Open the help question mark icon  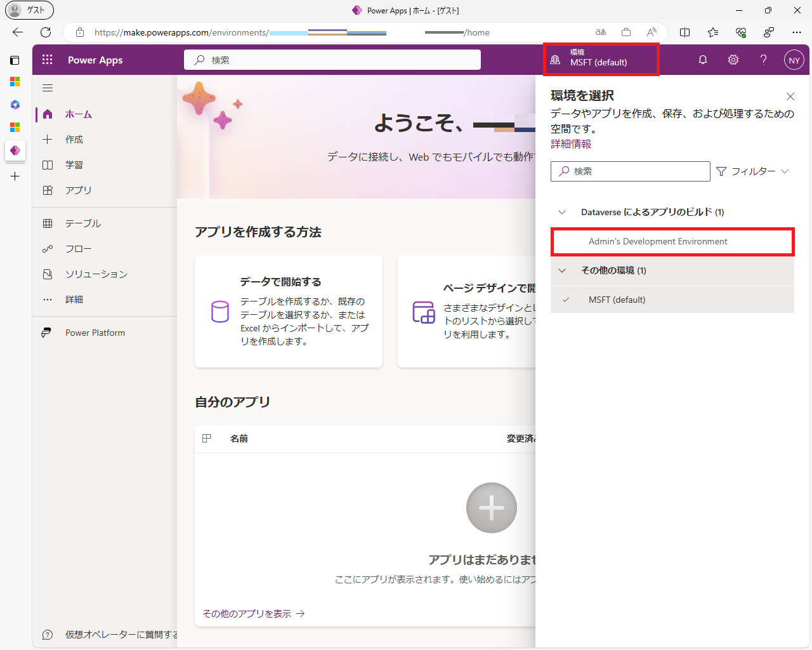(764, 60)
